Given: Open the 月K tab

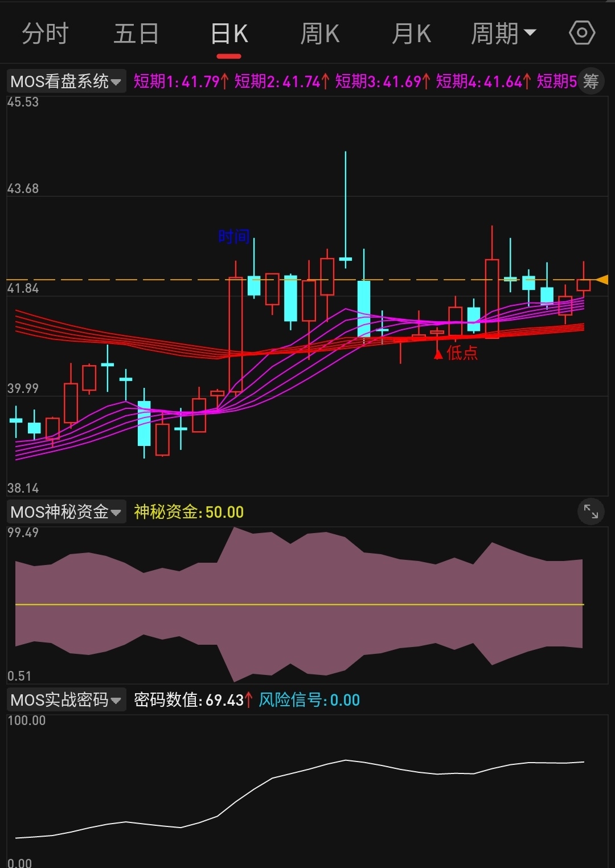Looking at the screenshot, I should (411, 34).
